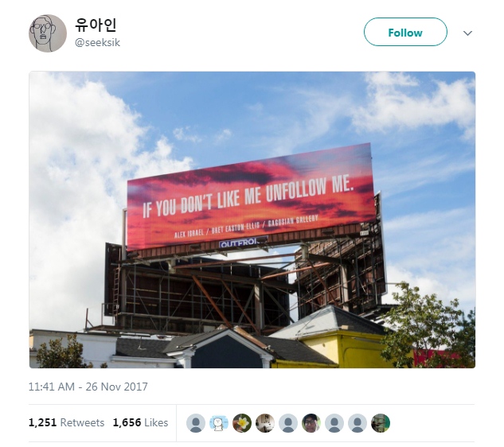Open the last green-toned liker avatar
Screen dimensions: 504x447
[x=381, y=423]
